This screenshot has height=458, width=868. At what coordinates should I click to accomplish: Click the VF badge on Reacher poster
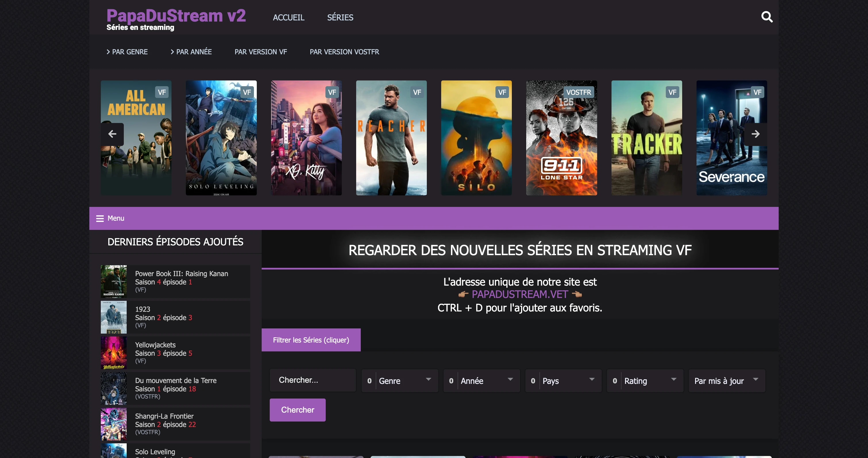pos(417,92)
